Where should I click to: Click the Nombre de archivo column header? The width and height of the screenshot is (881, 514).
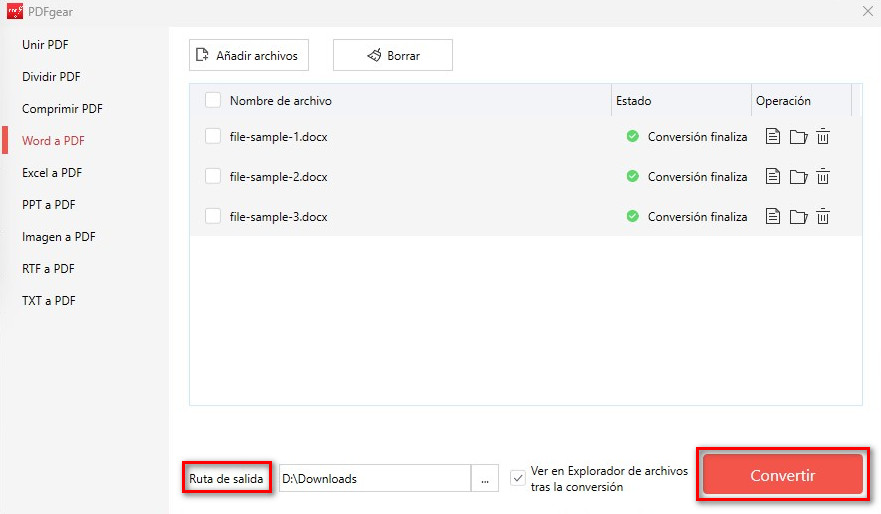tap(280, 101)
